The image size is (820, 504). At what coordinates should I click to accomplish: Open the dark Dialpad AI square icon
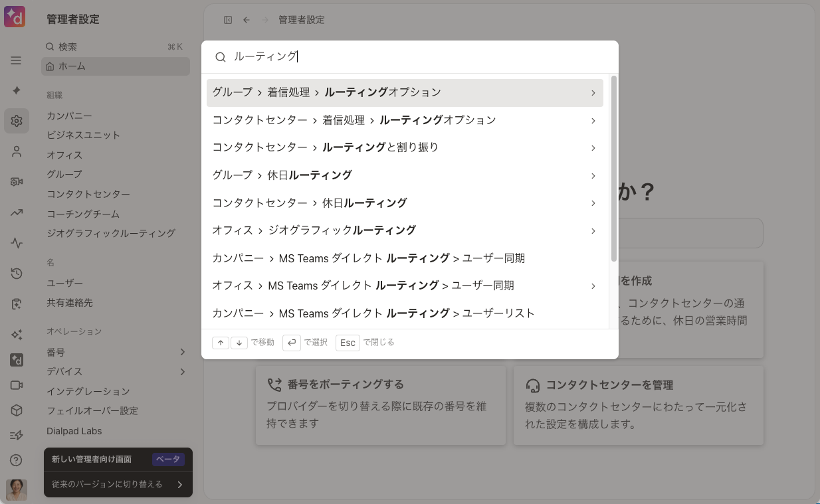tap(17, 360)
